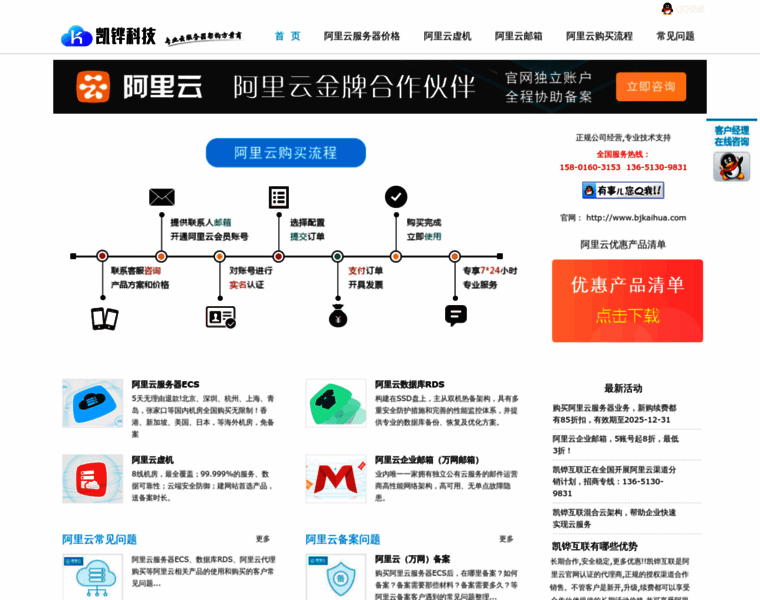Open 阿里云服务器价格 in the navigation

362,36
